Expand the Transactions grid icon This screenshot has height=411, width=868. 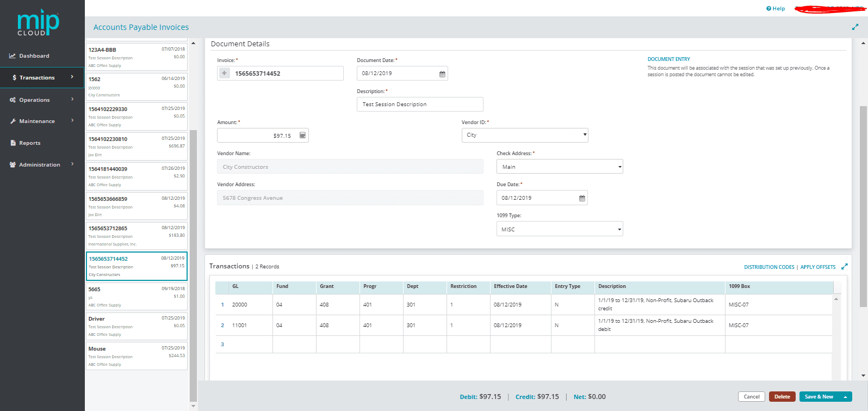844,267
